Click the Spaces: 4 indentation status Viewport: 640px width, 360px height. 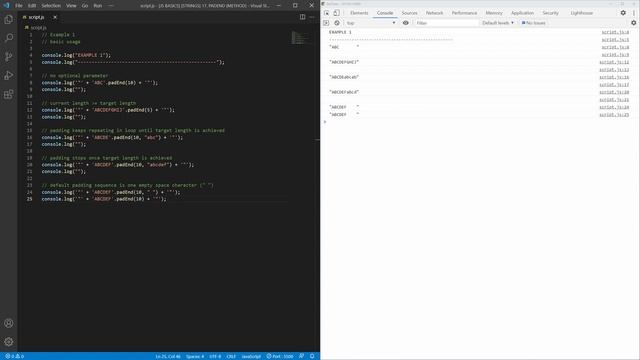tap(195, 356)
